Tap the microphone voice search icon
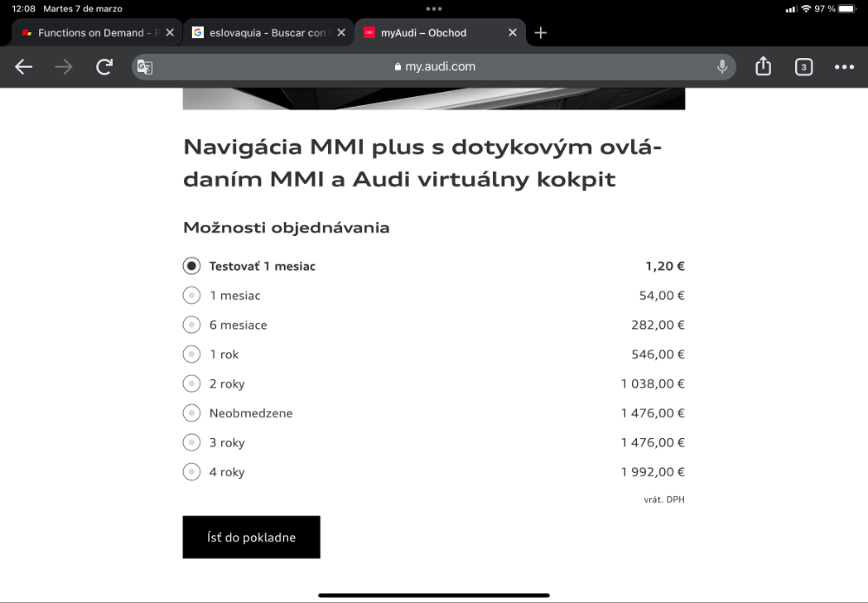 point(722,67)
